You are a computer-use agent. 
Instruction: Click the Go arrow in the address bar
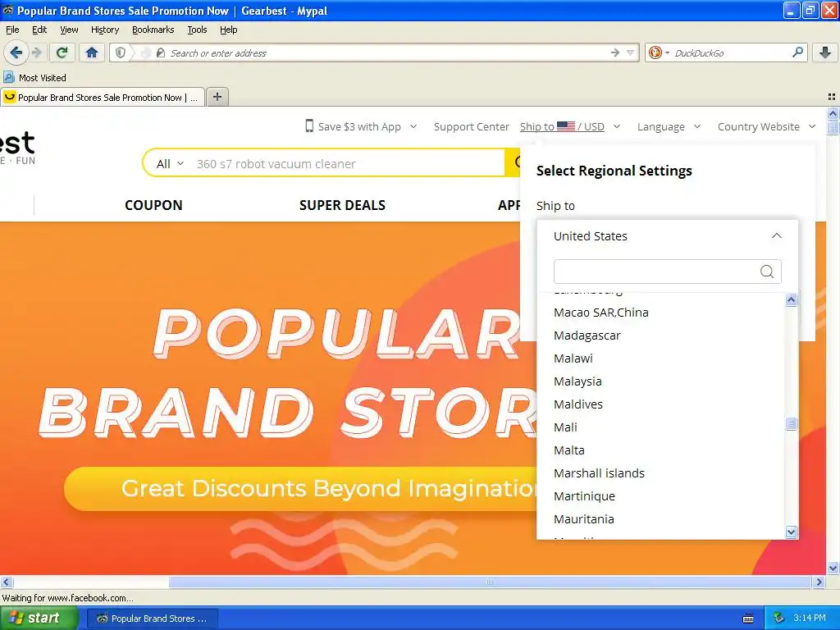(x=614, y=52)
